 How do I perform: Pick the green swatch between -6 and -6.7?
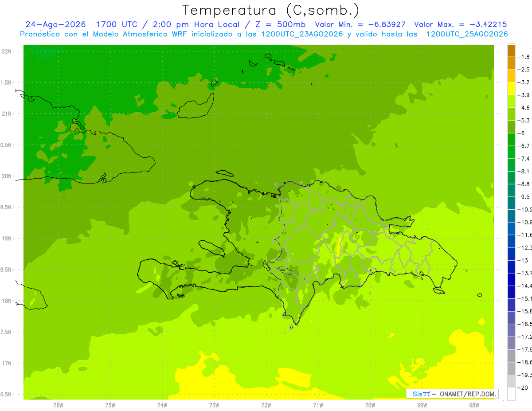tap(511, 140)
